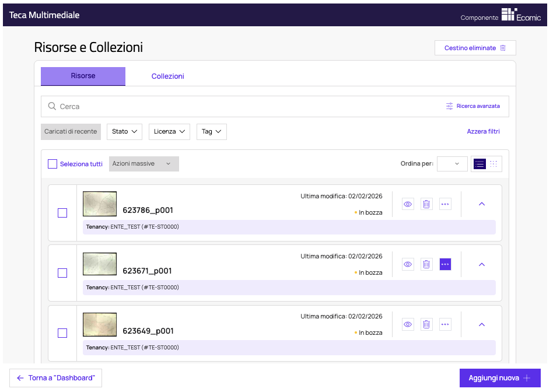Image resolution: width=553 pixels, height=392 pixels.
Task: Select the Risorse tab
Action: [83, 76]
